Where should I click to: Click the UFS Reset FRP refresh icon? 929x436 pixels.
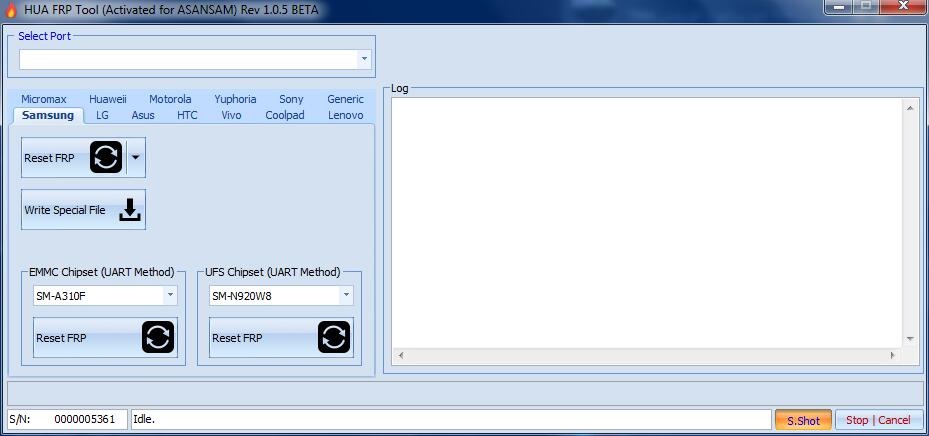334,337
